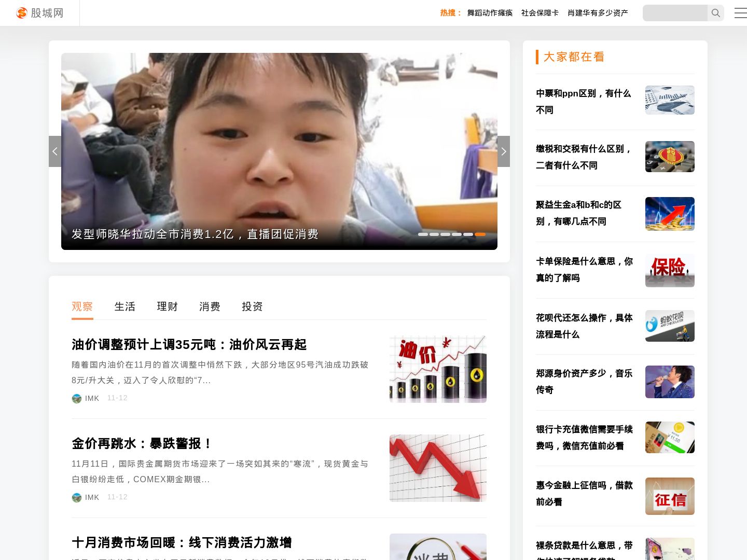Select the last orange carousel indicator
This screenshot has width=747, height=560.
480,234
